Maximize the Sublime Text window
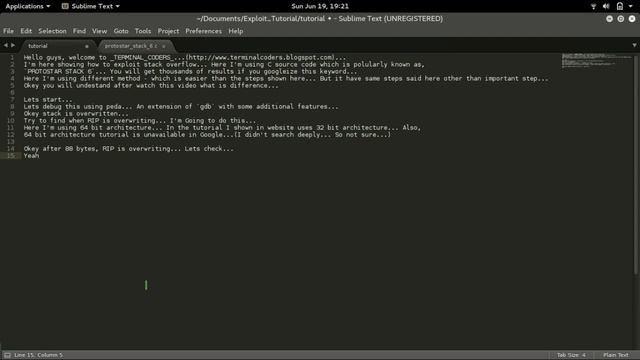The image size is (640, 360). click(620, 19)
